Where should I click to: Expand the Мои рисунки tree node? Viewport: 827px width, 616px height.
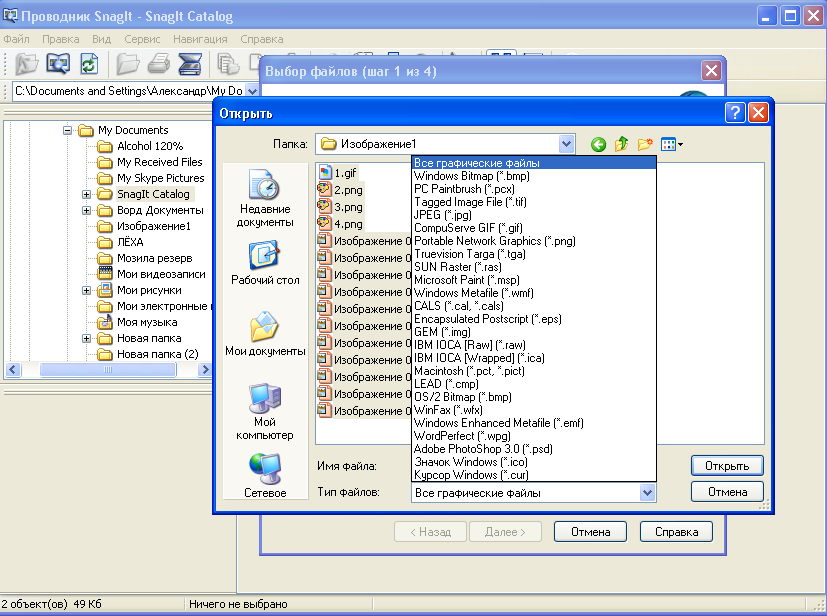[86, 291]
